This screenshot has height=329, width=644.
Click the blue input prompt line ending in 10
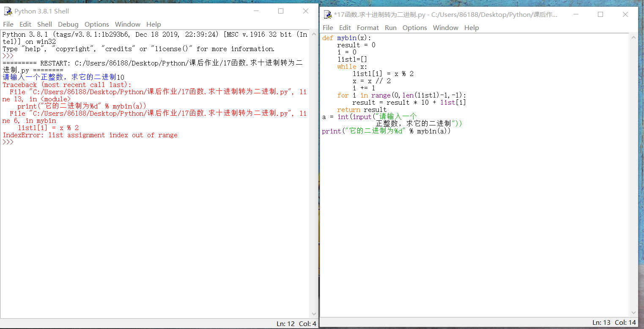click(x=63, y=78)
